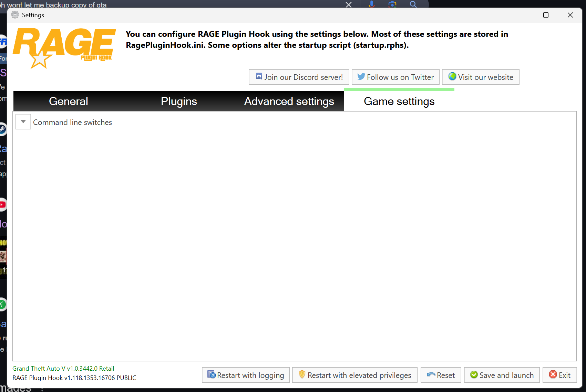Maximize the Settings window
Screen dimensions: 586x392
tap(546, 15)
